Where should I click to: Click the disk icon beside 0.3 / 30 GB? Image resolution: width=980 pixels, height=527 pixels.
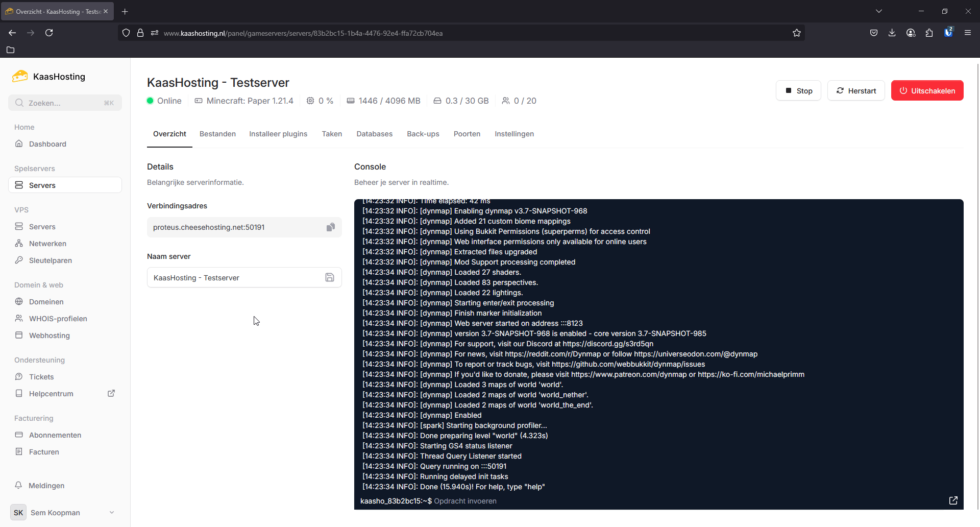tap(437, 101)
